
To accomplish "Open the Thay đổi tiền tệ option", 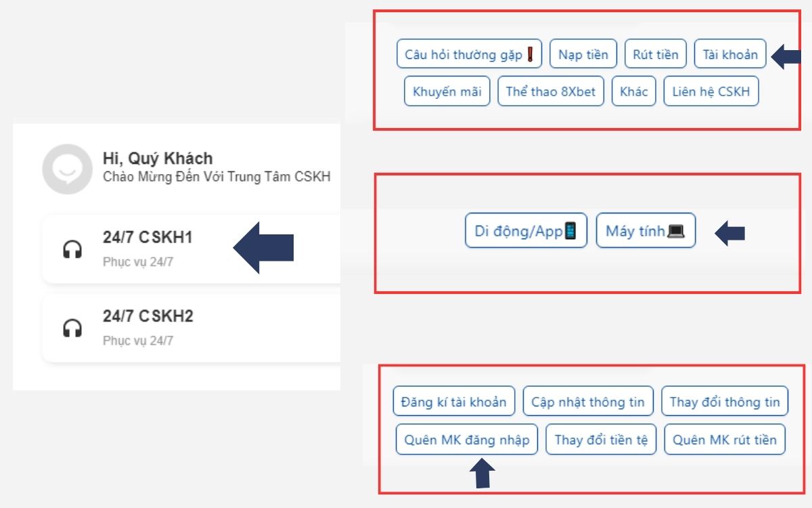I will point(602,439).
